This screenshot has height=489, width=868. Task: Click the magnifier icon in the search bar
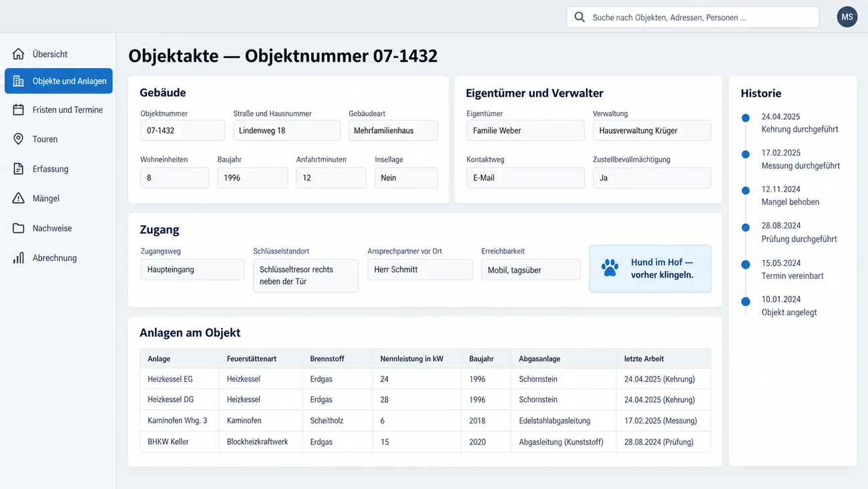pyautogui.click(x=580, y=17)
